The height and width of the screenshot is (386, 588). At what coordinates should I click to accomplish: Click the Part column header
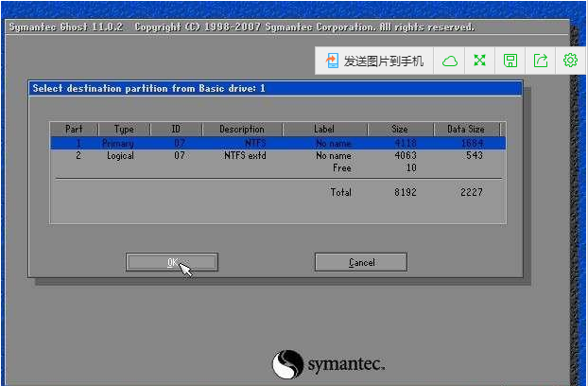click(74, 129)
